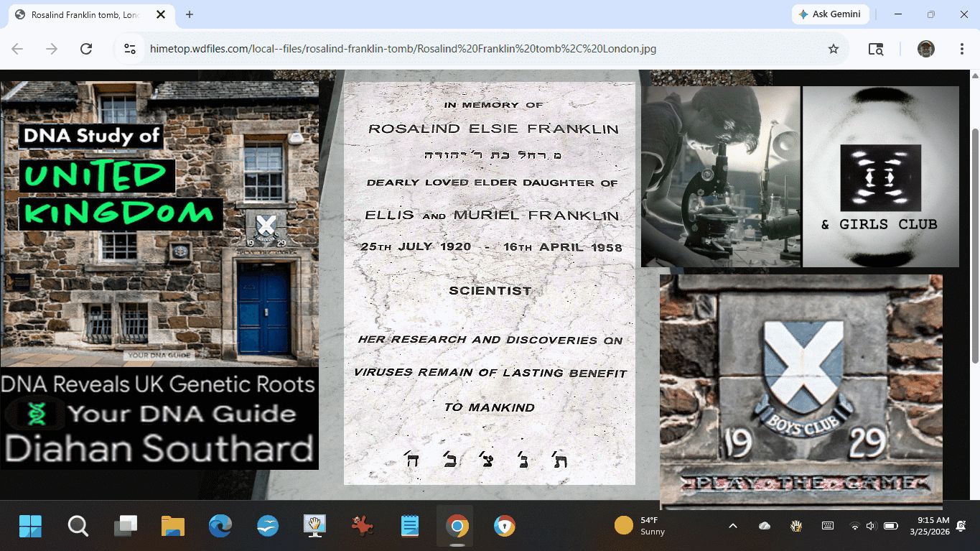Click the vertical page scrollbar
The height and width of the screenshot is (551, 980).
pyautogui.click(x=974, y=216)
